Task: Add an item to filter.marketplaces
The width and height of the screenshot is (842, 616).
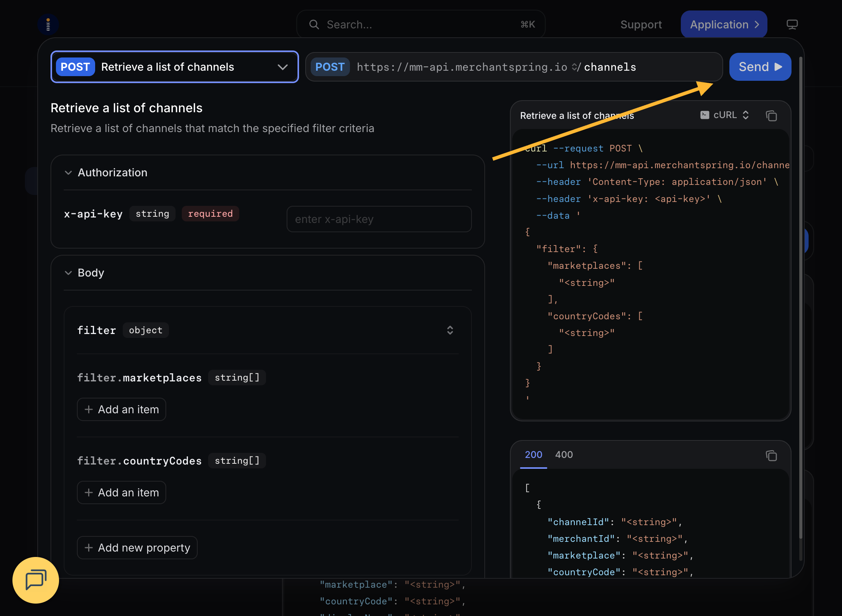Action: tap(122, 409)
